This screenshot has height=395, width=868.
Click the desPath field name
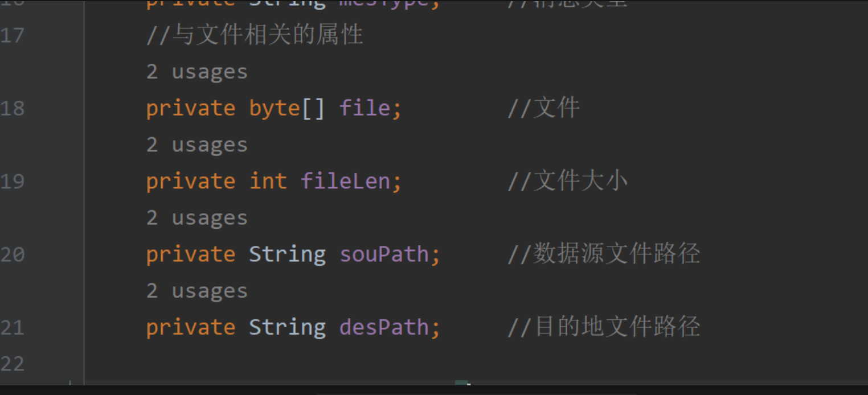(384, 327)
